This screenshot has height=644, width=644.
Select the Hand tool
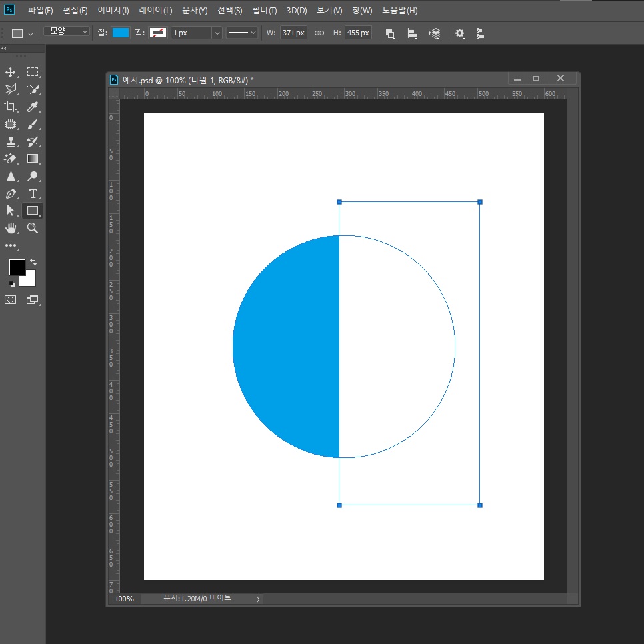point(11,228)
